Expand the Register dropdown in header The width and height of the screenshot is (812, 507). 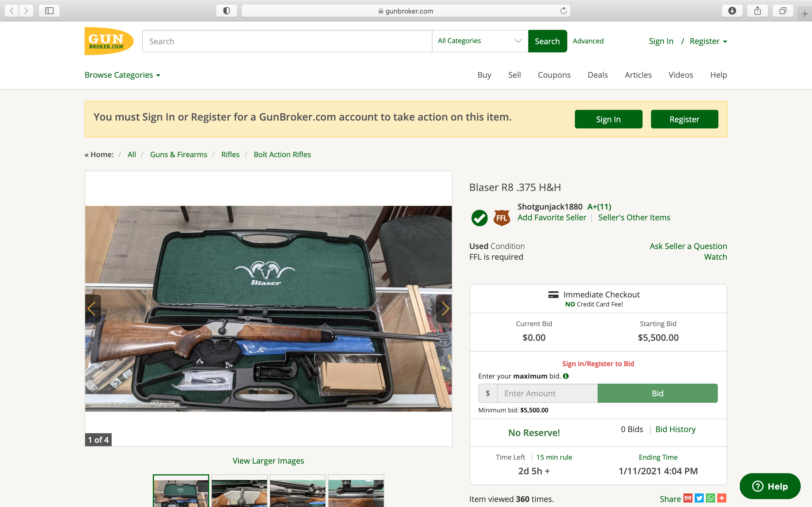[x=708, y=41]
